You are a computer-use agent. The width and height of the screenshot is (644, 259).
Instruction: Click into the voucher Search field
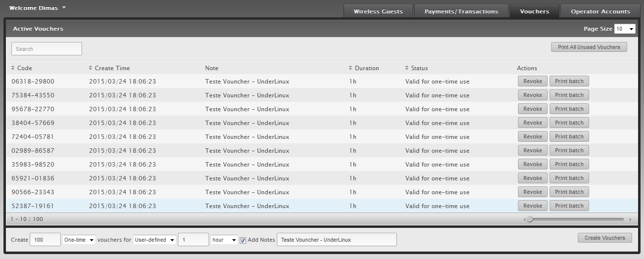47,48
